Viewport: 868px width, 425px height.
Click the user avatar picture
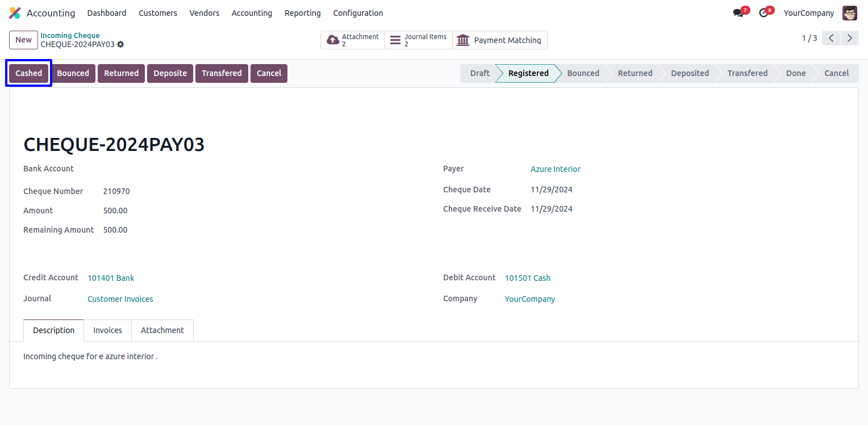point(850,13)
